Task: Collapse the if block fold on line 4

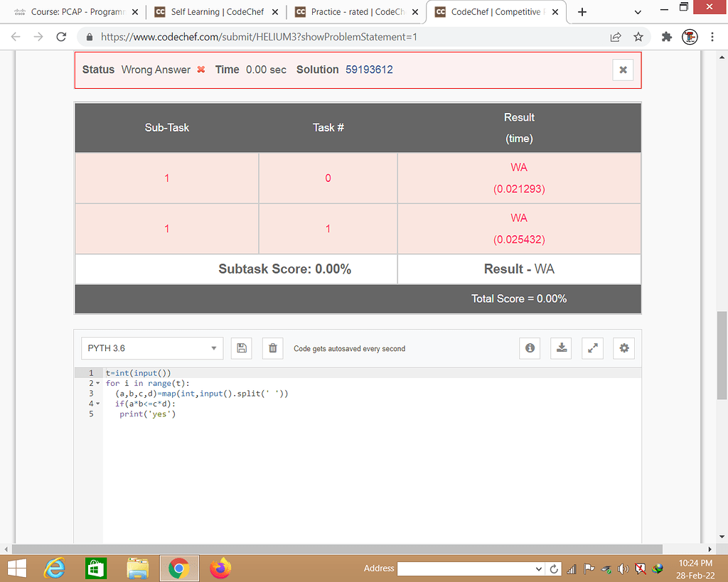Action: pos(98,404)
